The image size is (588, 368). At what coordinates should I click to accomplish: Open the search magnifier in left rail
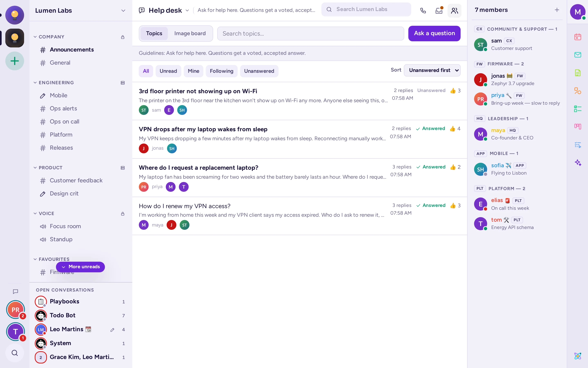coord(14,353)
